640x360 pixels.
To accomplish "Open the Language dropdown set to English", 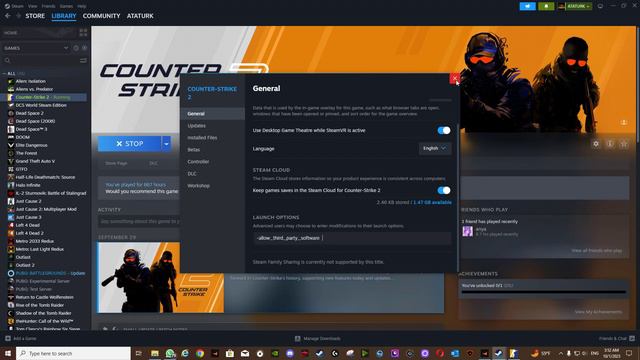I will click(x=435, y=148).
